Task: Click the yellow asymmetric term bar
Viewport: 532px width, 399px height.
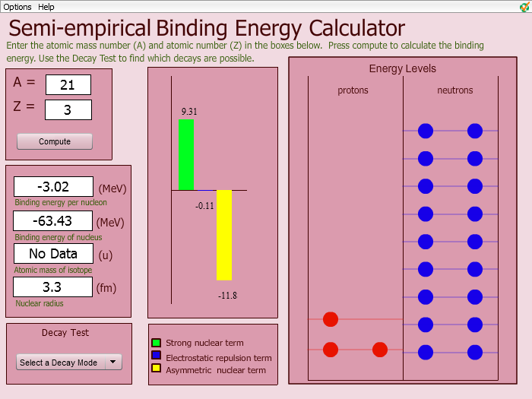Action: pos(224,235)
